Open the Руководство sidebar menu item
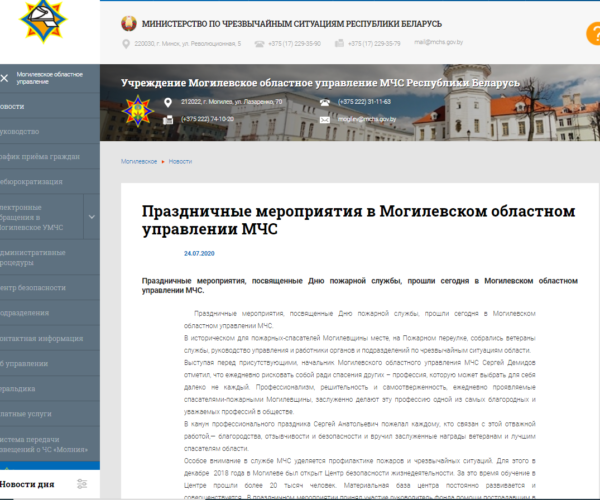This screenshot has height=500, width=600. click(x=50, y=131)
